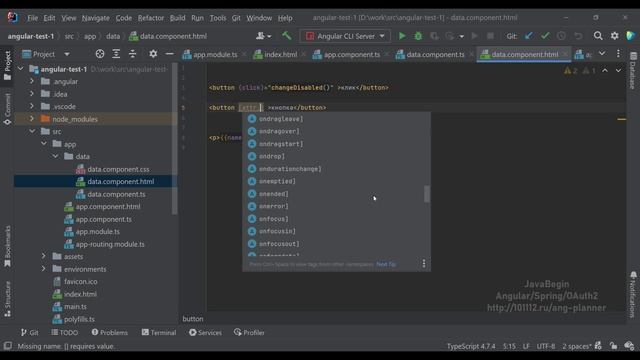Image resolution: width=640 pixels, height=360 pixels.
Task: Open Structure tool window
Action: point(7,299)
